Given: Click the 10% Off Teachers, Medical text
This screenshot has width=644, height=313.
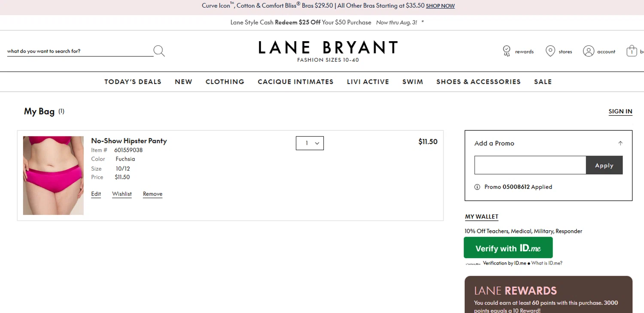Looking at the screenshot, I should click(523, 231).
